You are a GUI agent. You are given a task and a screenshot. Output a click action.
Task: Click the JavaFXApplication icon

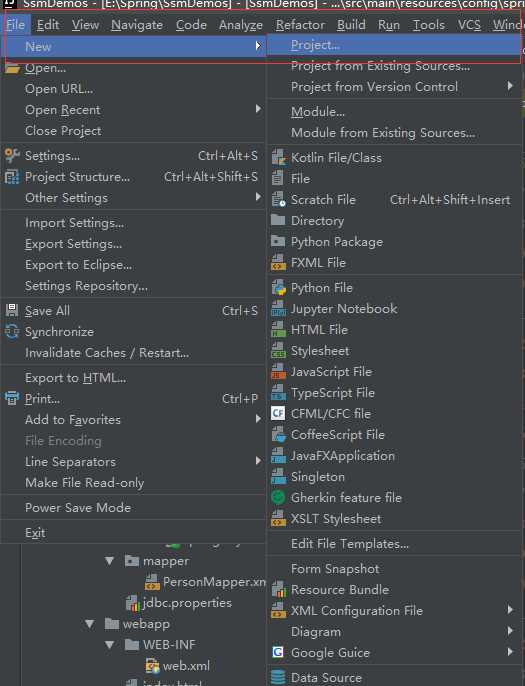(278, 455)
